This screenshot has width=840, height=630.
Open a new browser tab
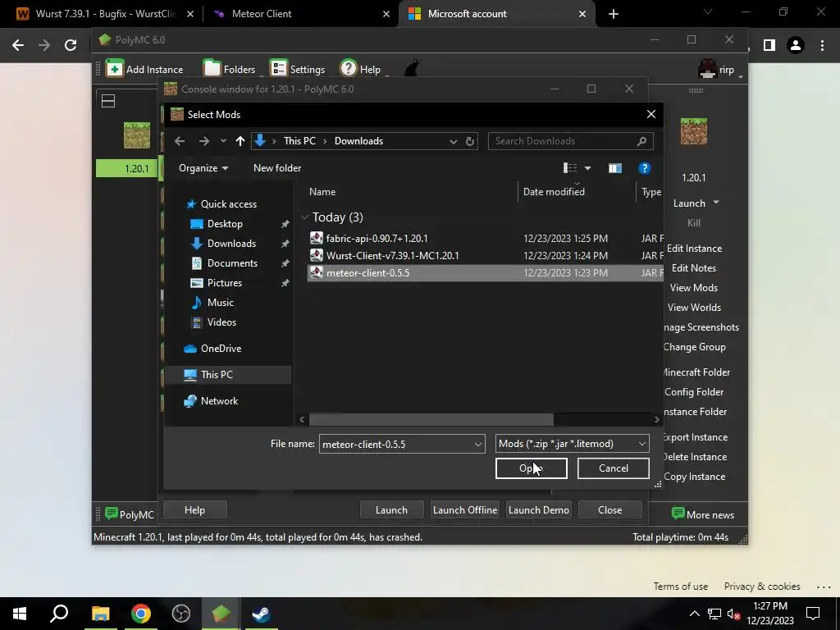[x=614, y=15]
